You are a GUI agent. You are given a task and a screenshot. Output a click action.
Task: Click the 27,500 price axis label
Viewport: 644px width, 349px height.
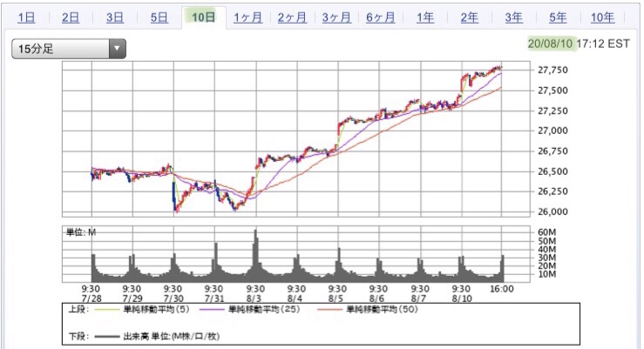552,91
